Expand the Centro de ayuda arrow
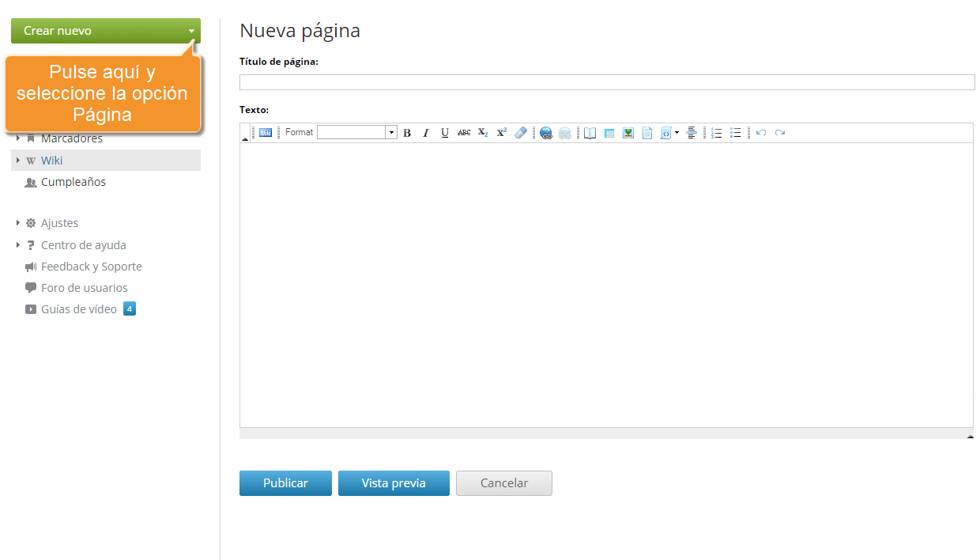Image resolution: width=980 pixels, height=560 pixels. [18, 245]
